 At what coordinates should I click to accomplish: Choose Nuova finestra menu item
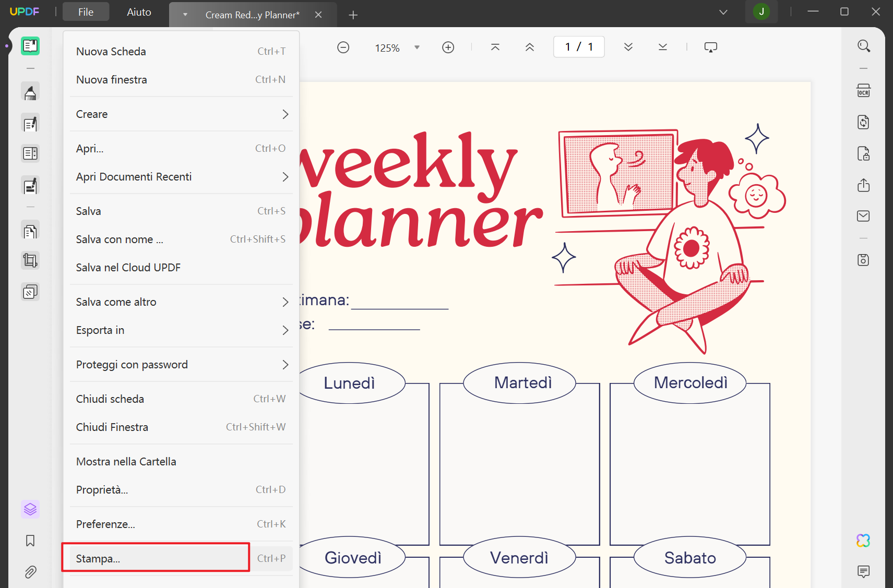pos(181,80)
